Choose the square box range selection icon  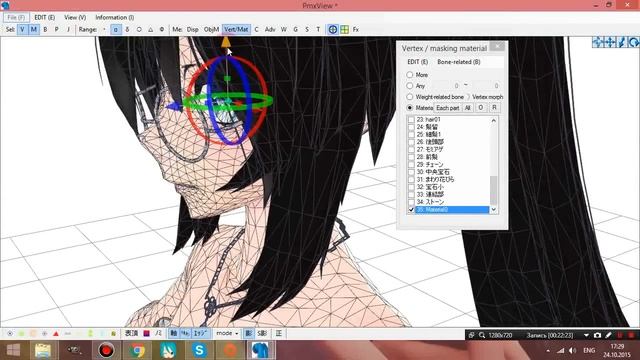pos(116,29)
